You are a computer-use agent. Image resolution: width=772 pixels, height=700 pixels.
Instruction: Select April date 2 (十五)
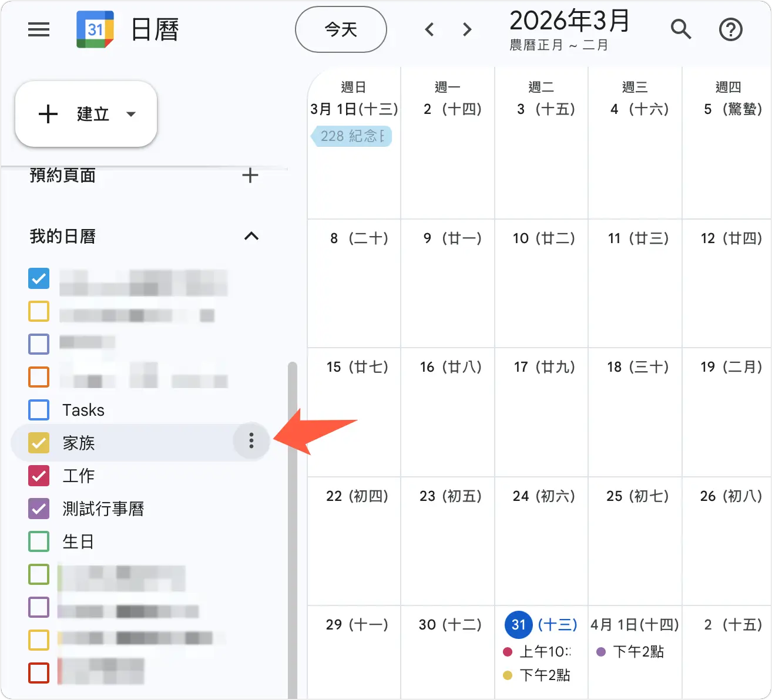(733, 624)
